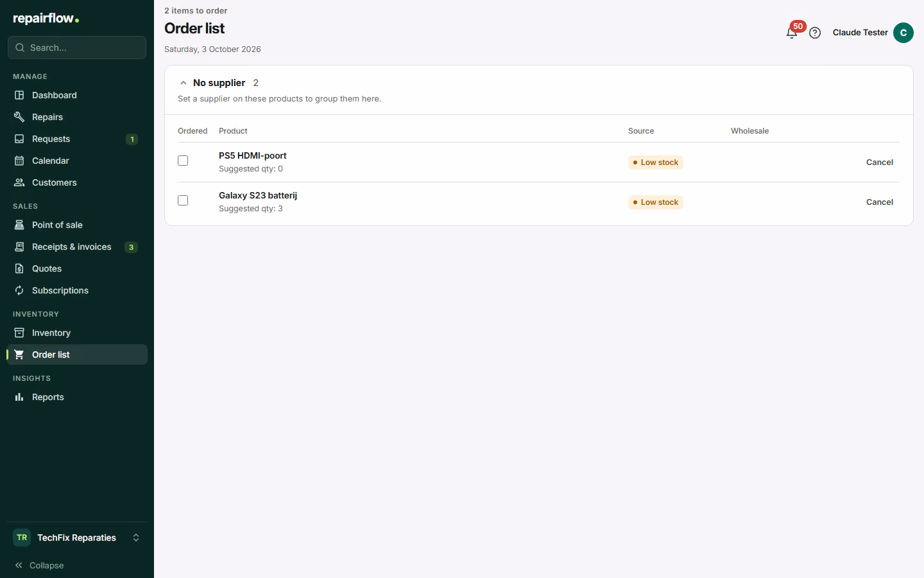Click the Claude Tester account name
This screenshot has height=578, width=924.
tap(860, 33)
